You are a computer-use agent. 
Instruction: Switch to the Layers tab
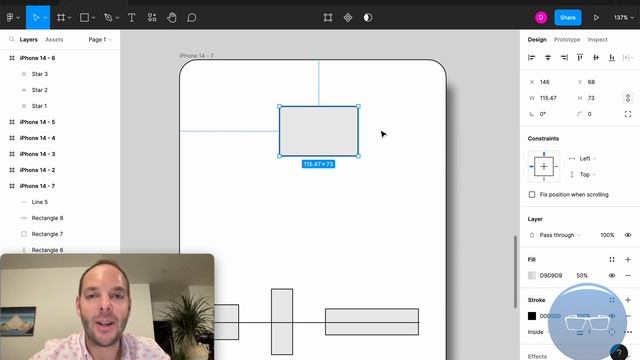coord(29,40)
